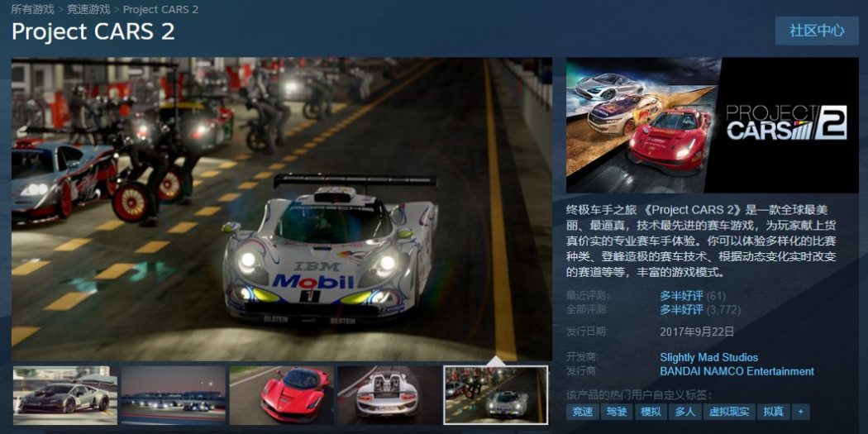This screenshot has width=868, height=434.
Task: Click the 发行日期 label
Action: pyautogui.click(x=587, y=331)
